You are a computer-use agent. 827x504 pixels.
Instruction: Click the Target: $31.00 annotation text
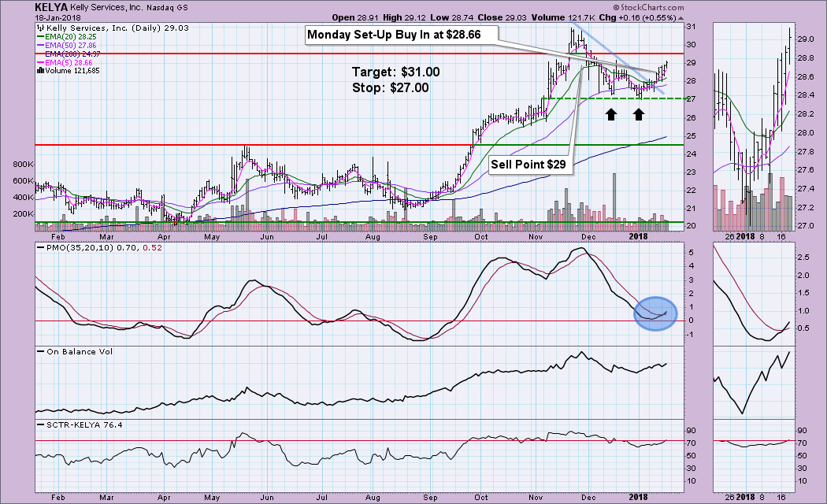click(395, 72)
